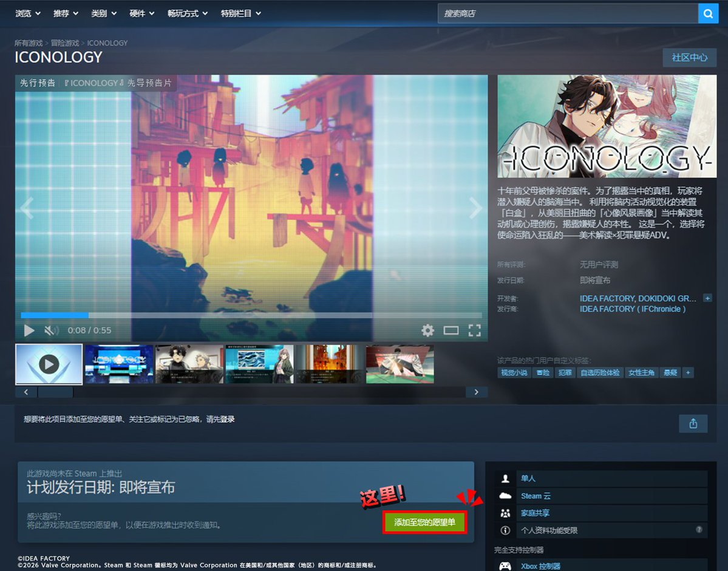Open the 浏览 dropdown menu

[27, 13]
